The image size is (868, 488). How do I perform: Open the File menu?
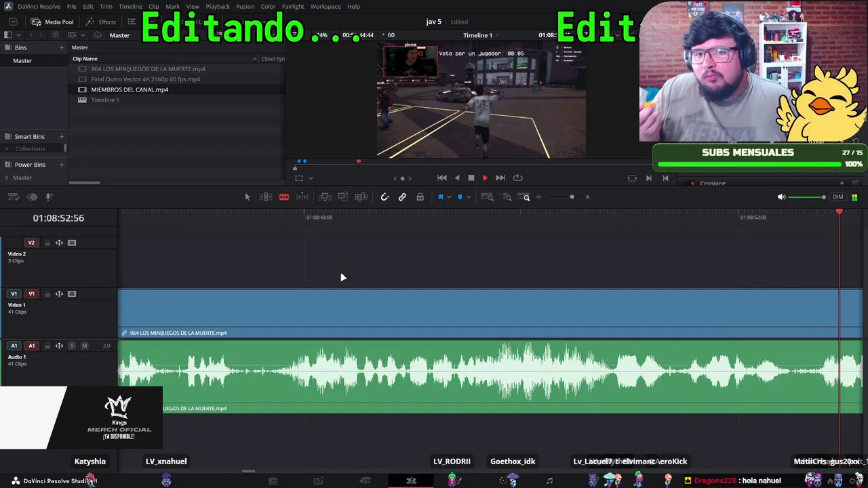71,7
